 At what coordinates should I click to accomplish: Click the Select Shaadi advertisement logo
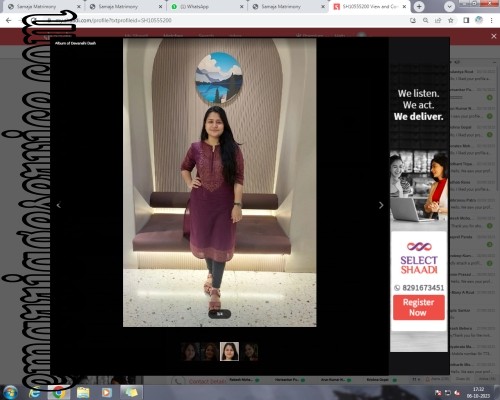click(419, 258)
